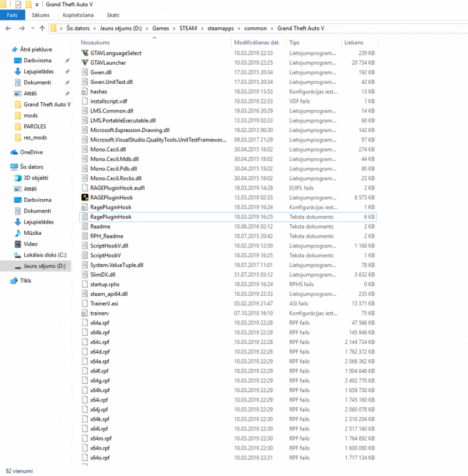The height and width of the screenshot is (476, 468).
Task: Select the steam_api64.dll file name
Action: (109, 294)
